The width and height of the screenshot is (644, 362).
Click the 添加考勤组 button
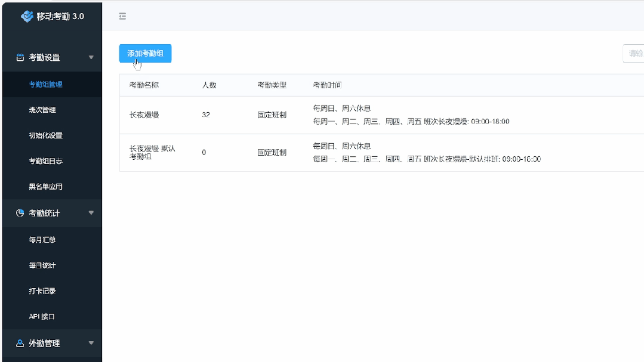145,53
